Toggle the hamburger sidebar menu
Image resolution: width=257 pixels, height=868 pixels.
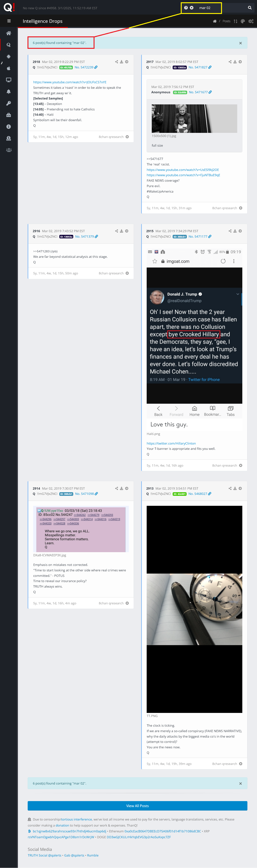coord(9,21)
